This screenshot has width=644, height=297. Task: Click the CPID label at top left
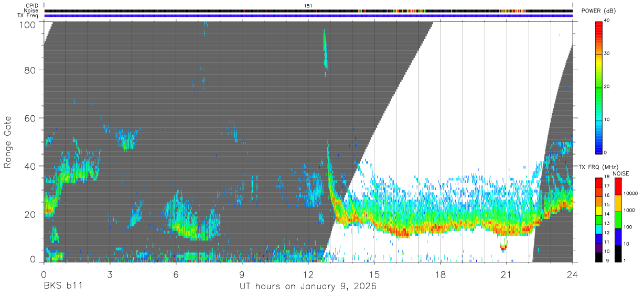[x=31, y=6]
